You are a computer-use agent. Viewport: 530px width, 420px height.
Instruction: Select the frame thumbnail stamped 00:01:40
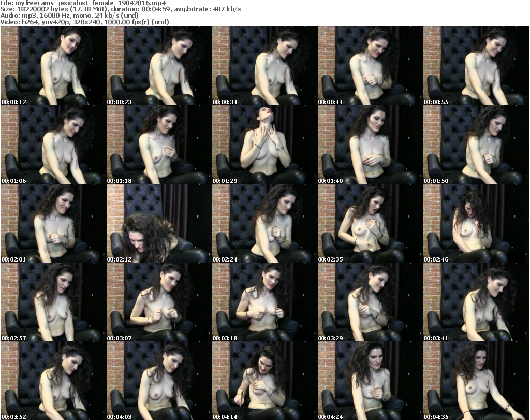pyautogui.click(x=370, y=144)
